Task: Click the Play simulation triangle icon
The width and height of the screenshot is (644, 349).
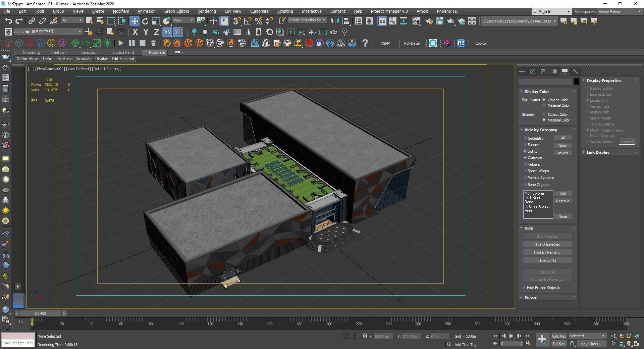Action: point(121,43)
